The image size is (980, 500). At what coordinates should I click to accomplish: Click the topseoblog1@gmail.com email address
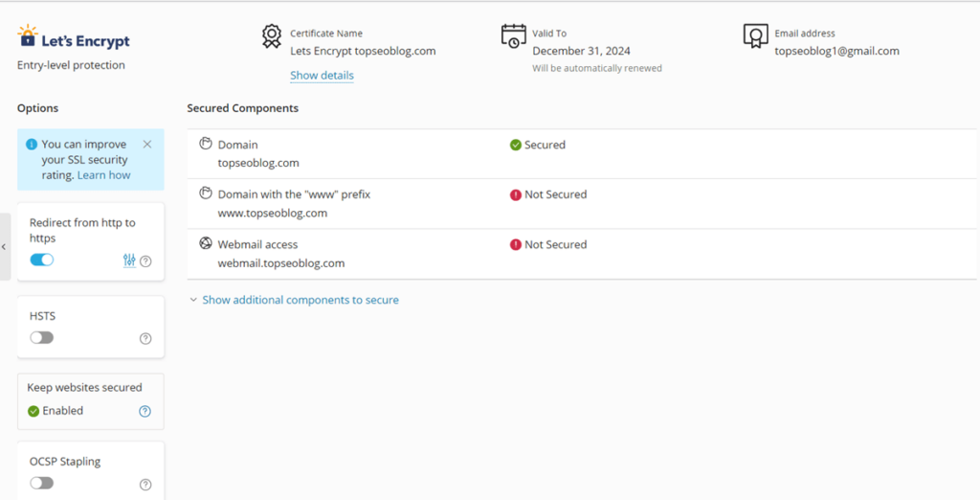pos(836,52)
